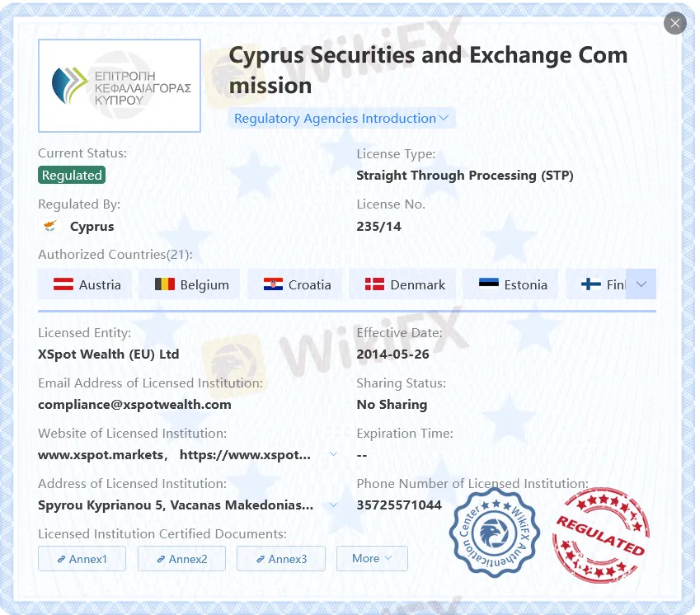Image resolution: width=700 pixels, height=615 pixels.
Task: Expand the website list chevron
Action: (x=333, y=454)
